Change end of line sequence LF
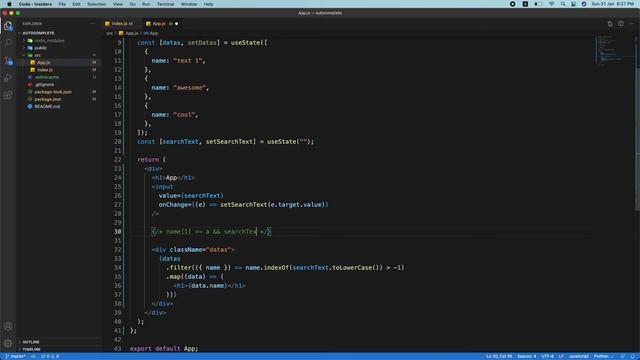This screenshot has height=360, width=640. [x=561, y=356]
